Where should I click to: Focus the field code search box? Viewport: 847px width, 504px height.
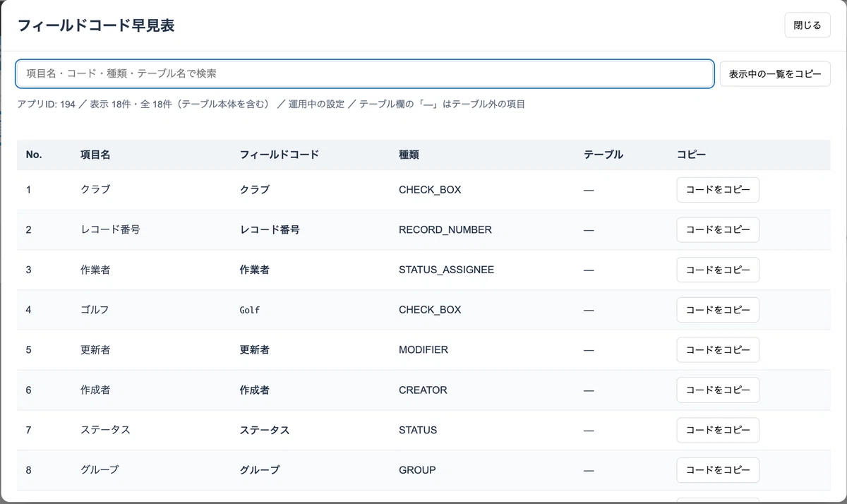(365, 73)
